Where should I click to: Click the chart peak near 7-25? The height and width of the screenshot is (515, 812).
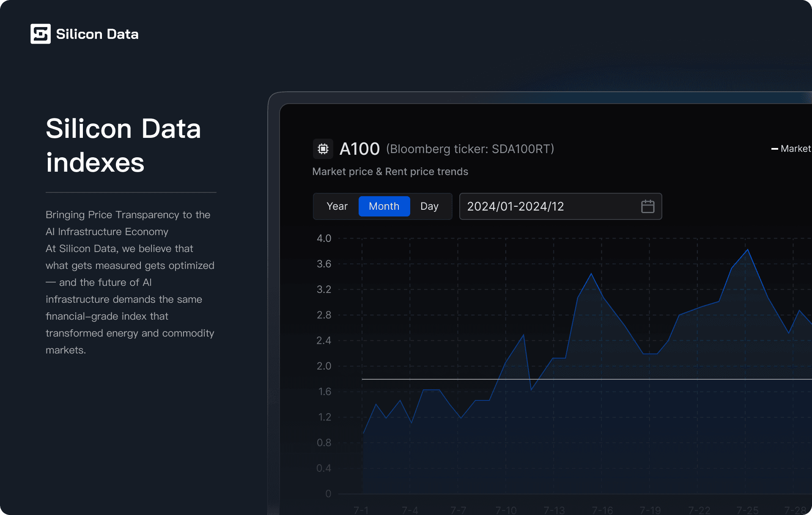[x=747, y=250]
